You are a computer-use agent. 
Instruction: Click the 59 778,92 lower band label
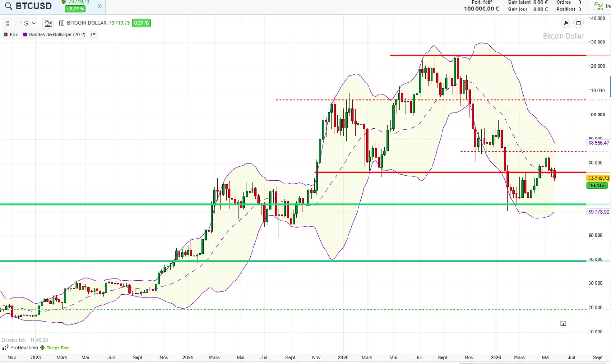pyautogui.click(x=599, y=212)
